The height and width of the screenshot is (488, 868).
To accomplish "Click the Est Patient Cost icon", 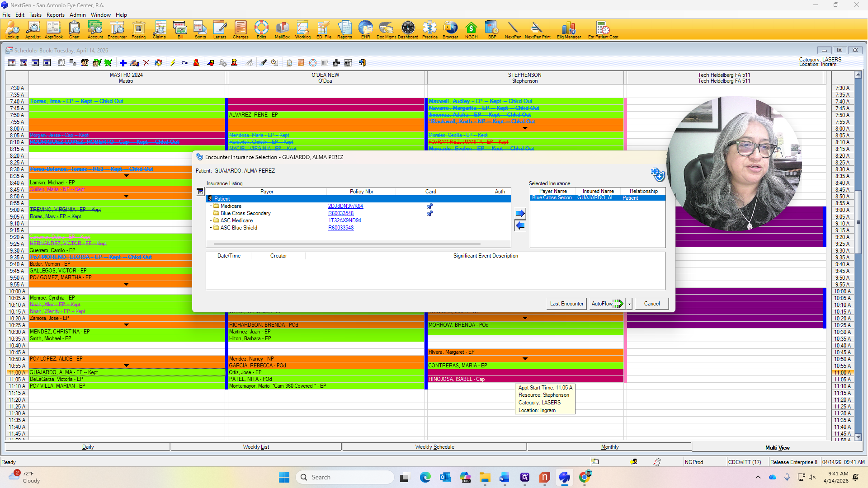I will pos(603,30).
